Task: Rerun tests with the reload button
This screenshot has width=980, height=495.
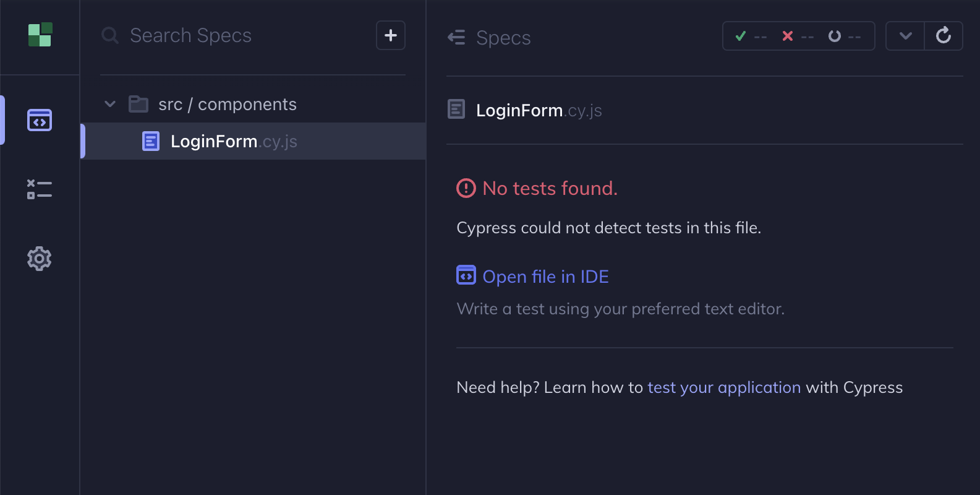Action: (944, 36)
